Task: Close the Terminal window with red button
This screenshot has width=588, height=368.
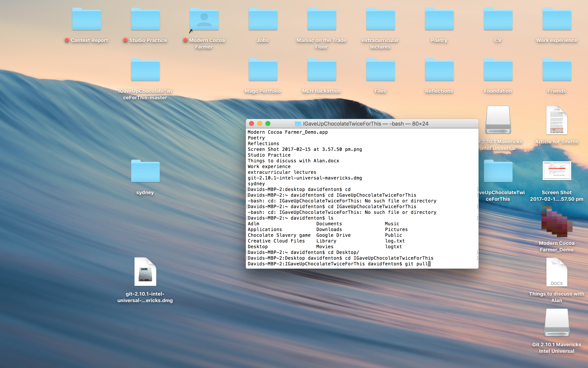Action: 252,124
